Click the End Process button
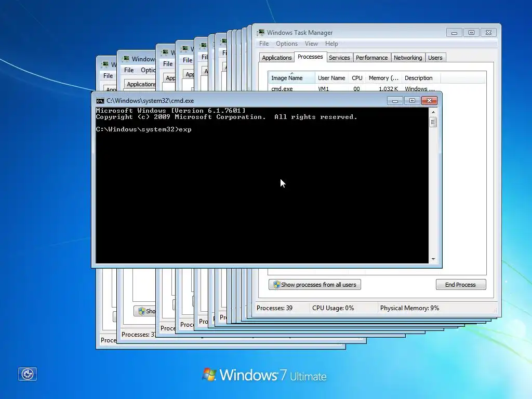 (461, 285)
